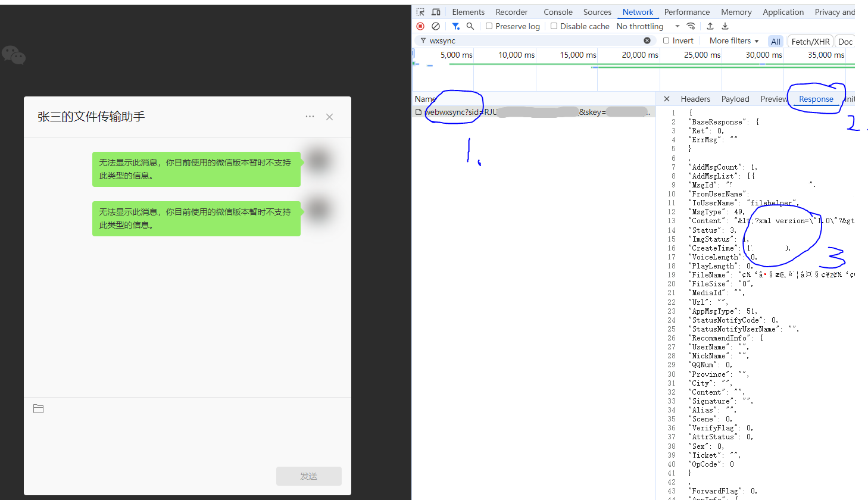Click the "MsgType": 49 response line
The width and height of the screenshot is (868, 500).
[x=717, y=212]
